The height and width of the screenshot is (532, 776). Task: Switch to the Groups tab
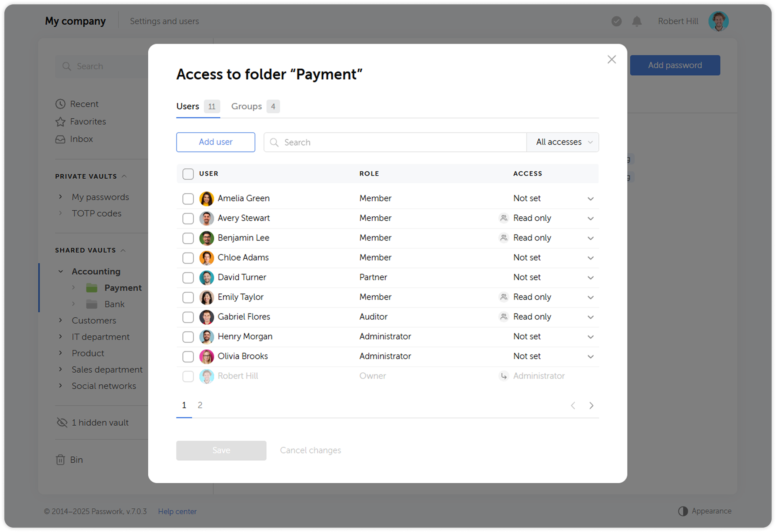click(x=247, y=106)
